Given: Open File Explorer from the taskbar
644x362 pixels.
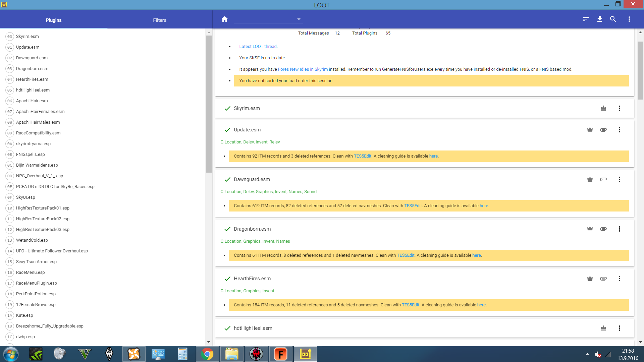Looking at the screenshot, I should (x=232, y=354).
